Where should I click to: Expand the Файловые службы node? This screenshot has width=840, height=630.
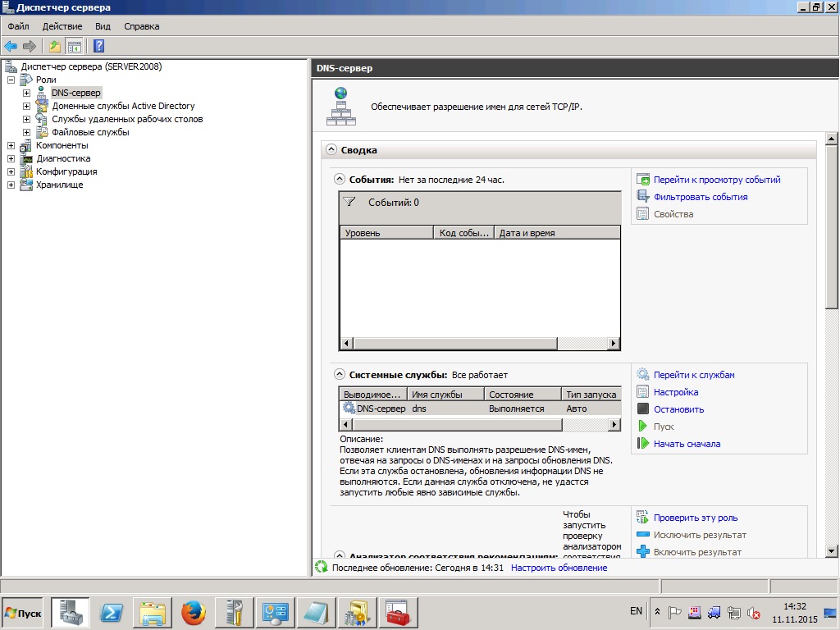26,132
